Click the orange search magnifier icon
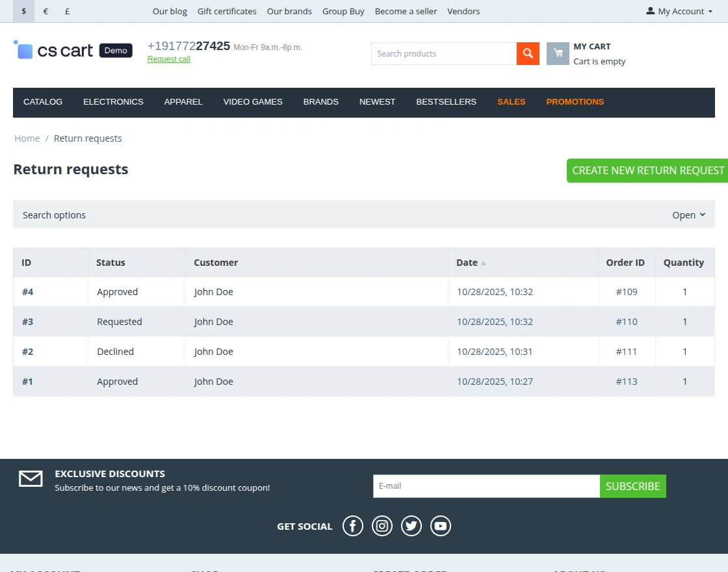 527,53
